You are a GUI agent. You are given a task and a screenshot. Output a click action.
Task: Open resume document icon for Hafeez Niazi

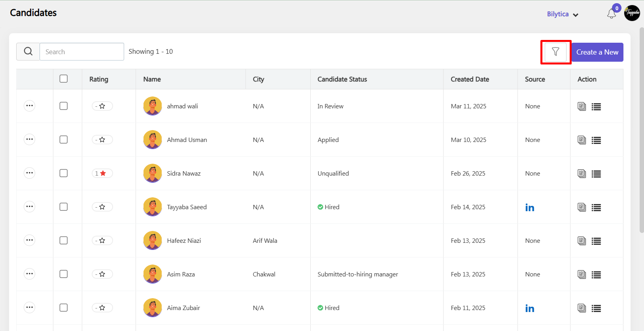click(x=582, y=240)
